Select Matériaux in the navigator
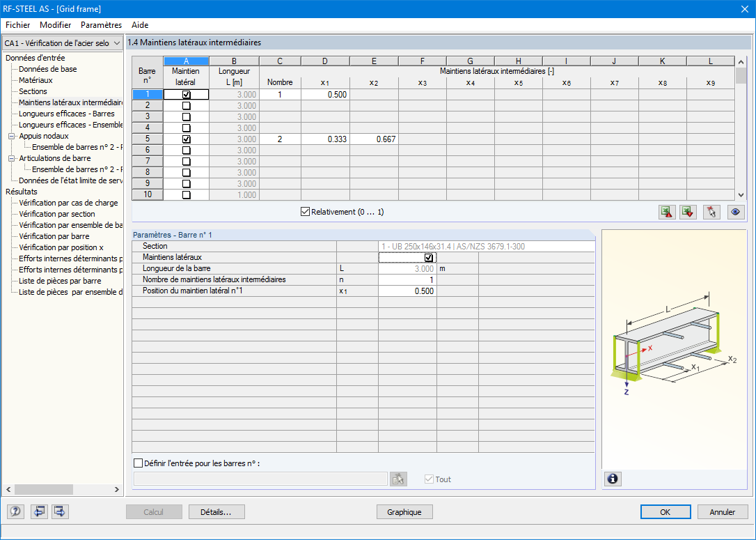 36,80
